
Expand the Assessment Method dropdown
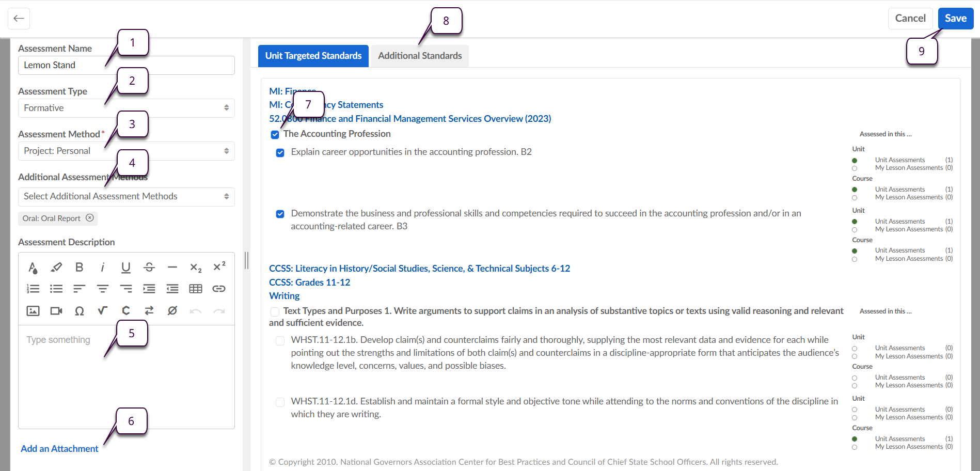pos(127,151)
